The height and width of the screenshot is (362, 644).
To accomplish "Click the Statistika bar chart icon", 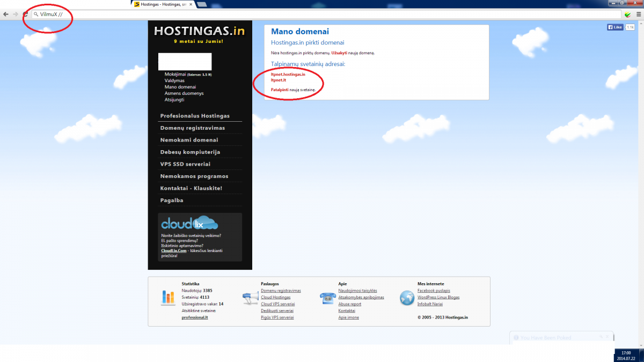I will coord(168,297).
